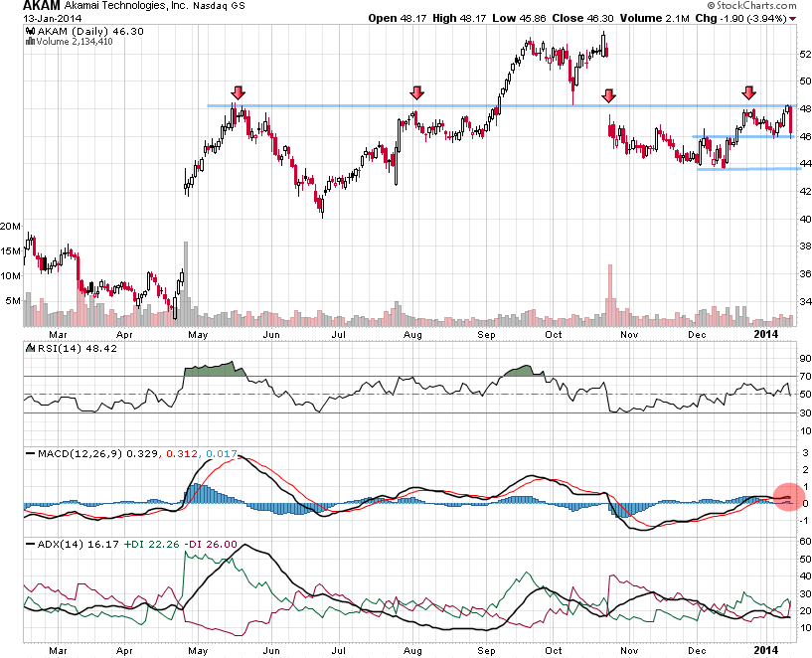Click the ADX(14) 16.17 label
The height and width of the screenshot is (658, 812).
click(x=79, y=544)
